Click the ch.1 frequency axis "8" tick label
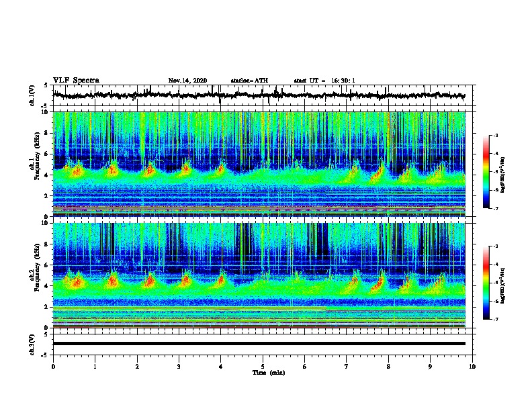This screenshot has height=411, width=532. pos(46,133)
